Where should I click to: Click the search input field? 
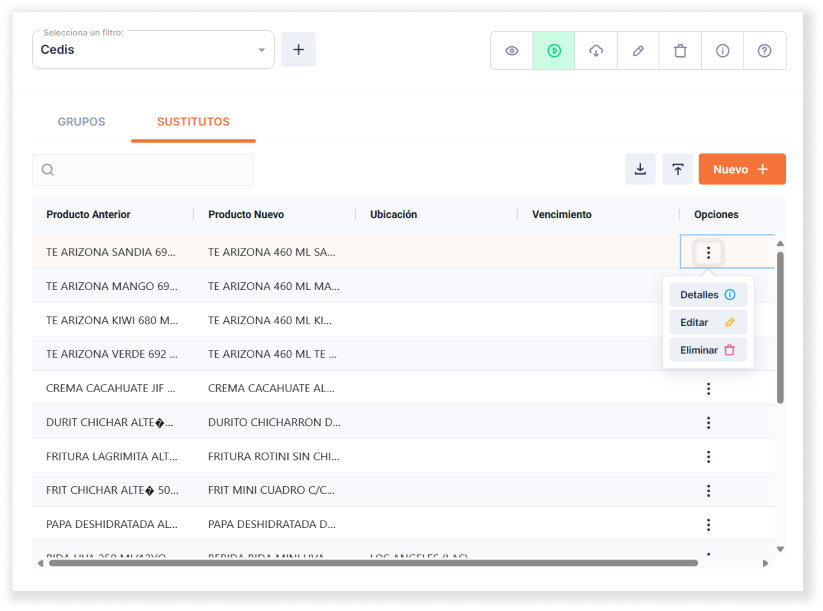click(143, 170)
